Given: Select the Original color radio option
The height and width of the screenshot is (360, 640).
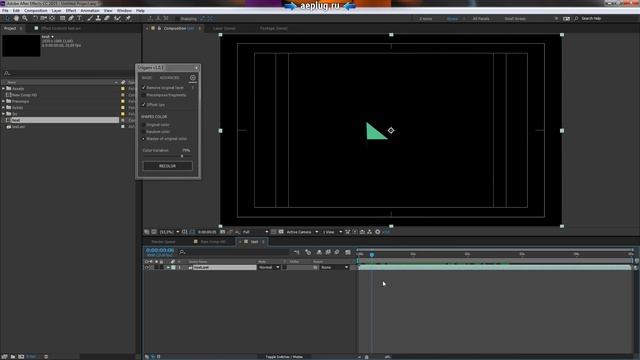Looking at the screenshot, I should pyautogui.click(x=143, y=125).
